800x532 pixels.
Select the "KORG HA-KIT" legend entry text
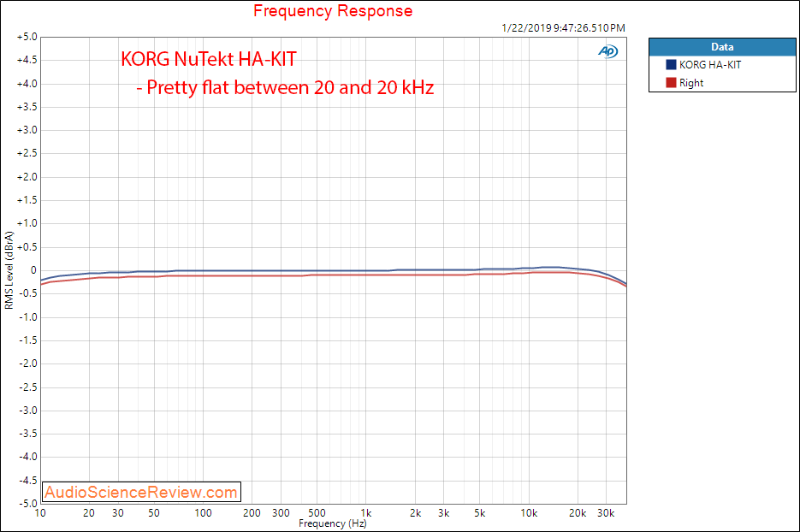709,65
